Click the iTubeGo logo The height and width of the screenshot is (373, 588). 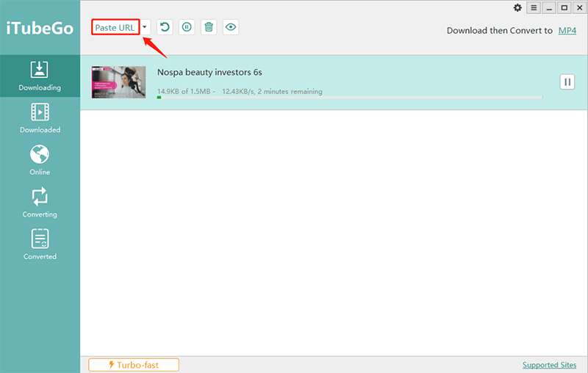[40, 28]
